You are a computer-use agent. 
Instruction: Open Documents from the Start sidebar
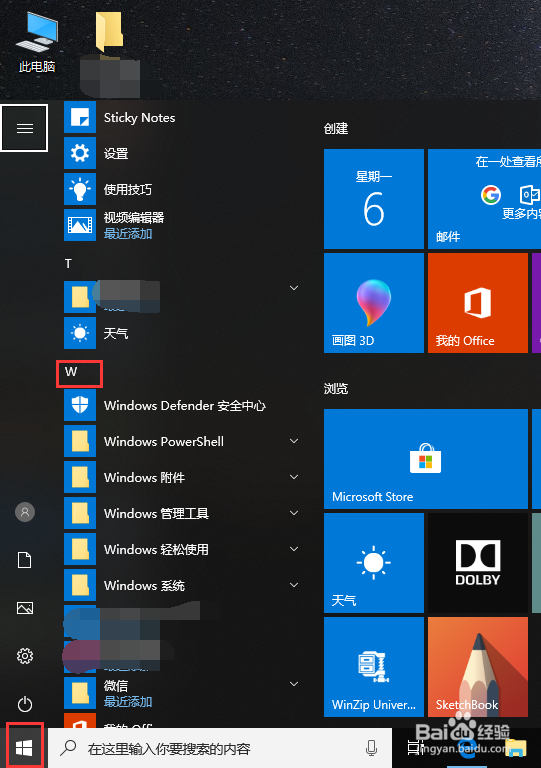coord(24,560)
